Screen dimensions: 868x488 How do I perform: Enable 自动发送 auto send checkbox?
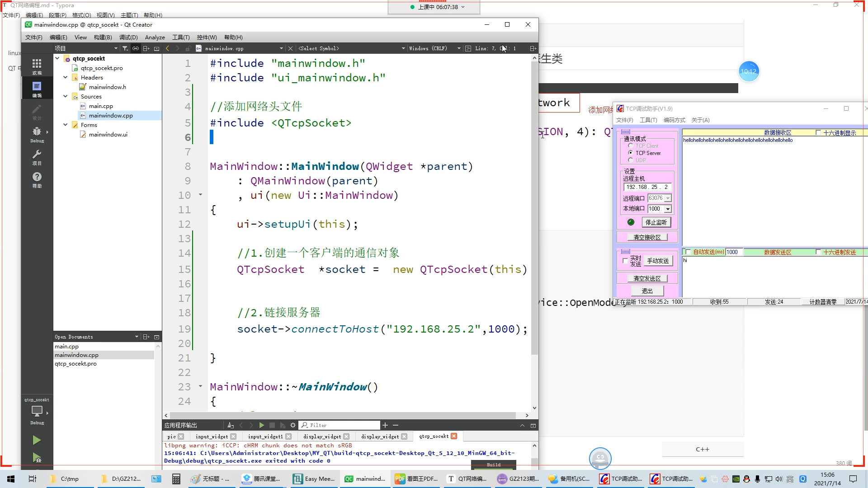[688, 252]
